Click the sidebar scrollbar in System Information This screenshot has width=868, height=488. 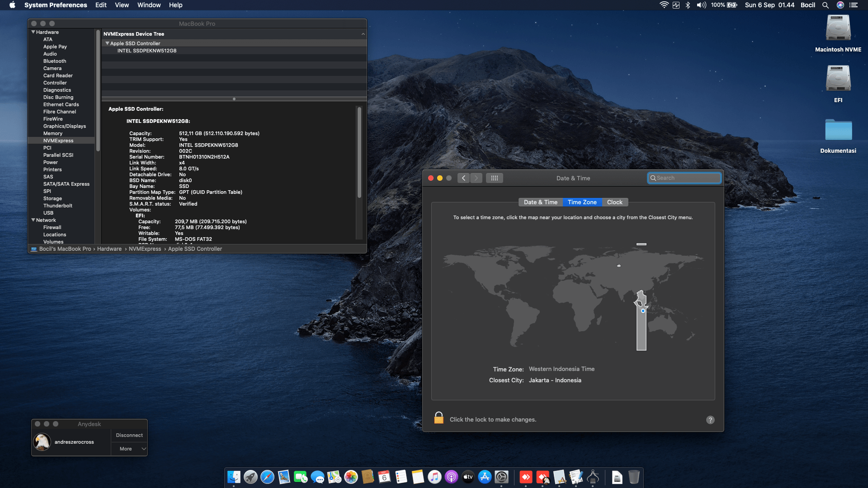point(98,90)
